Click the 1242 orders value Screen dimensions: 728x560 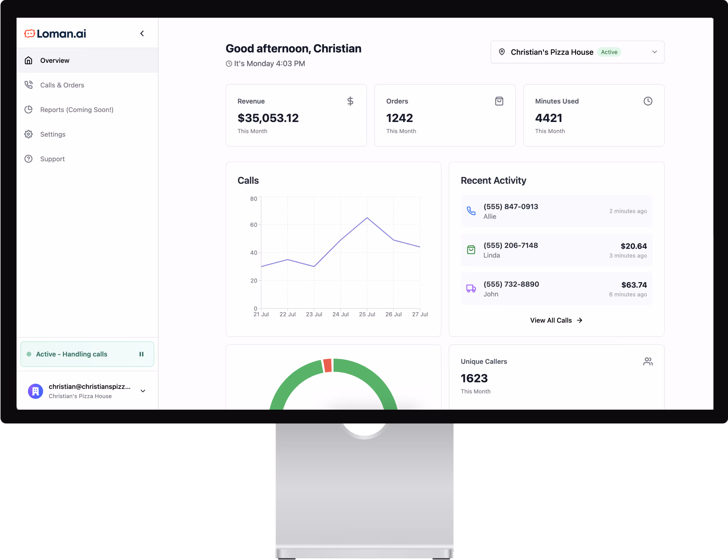399,118
